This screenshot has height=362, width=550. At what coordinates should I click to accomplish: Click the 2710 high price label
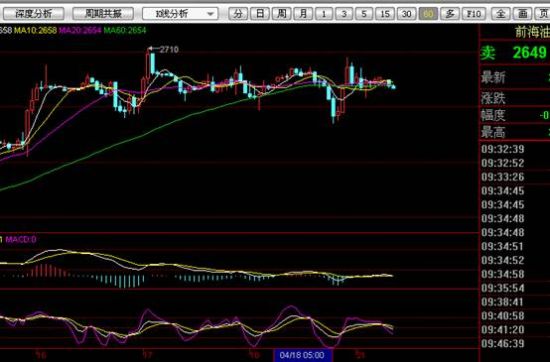point(169,50)
